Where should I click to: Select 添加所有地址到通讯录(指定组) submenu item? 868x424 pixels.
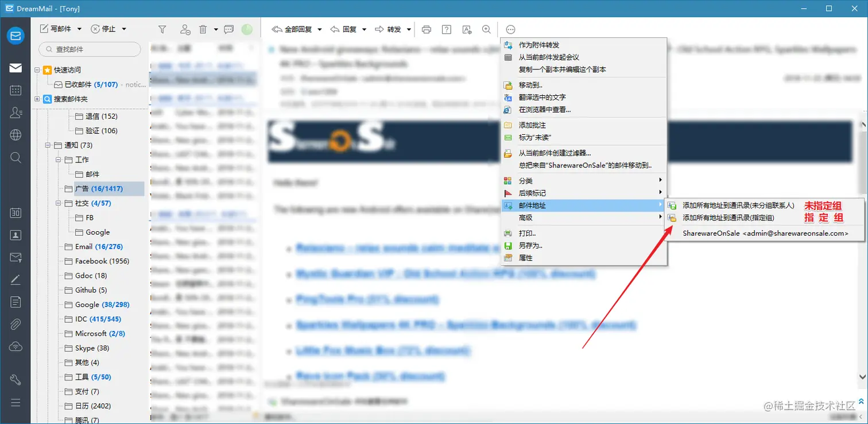pyautogui.click(x=764, y=217)
